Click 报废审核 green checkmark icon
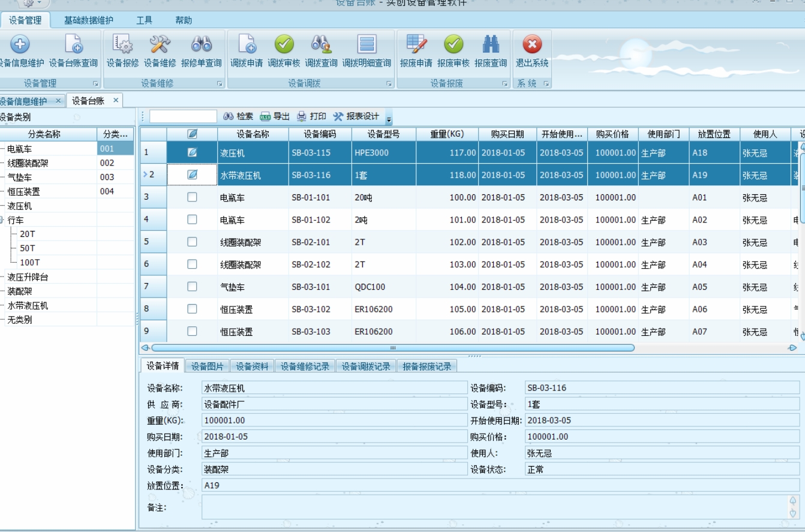Screen dimensions: 805x532 tap(453, 44)
